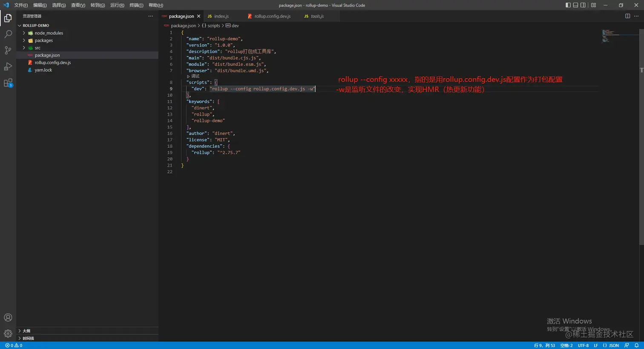Click the "version": "1.0.0" line
This screenshot has height=349, width=644.
coord(210,45)
